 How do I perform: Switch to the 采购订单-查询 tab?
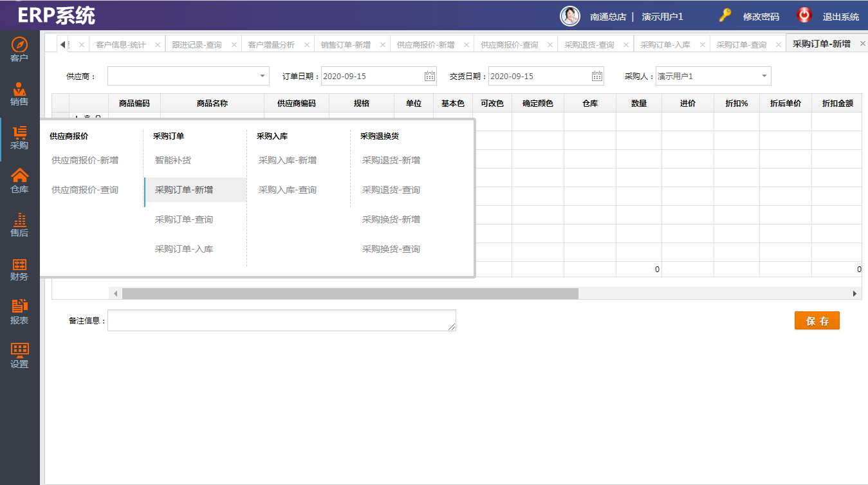click(x=741, y=45)
